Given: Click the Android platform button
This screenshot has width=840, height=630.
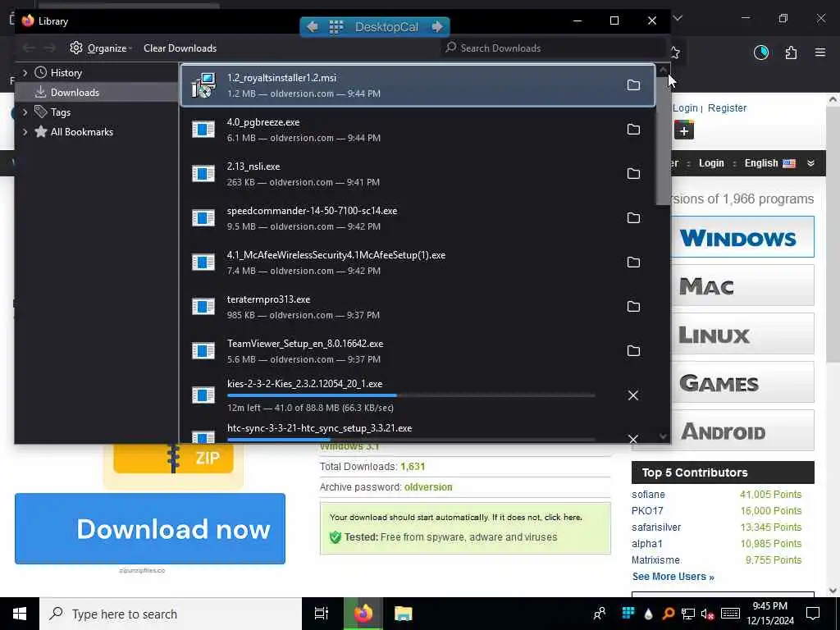Looking at the screenshot, I should click(x=742, y=431).
